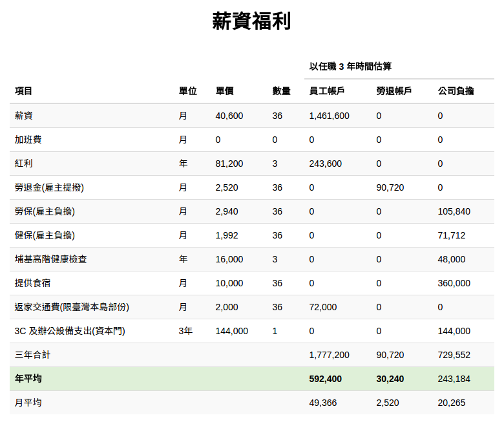504x424 pixels.
Task: Click the 243,600 bonus total
Action: pyautogui.click(x=325, y=164)
